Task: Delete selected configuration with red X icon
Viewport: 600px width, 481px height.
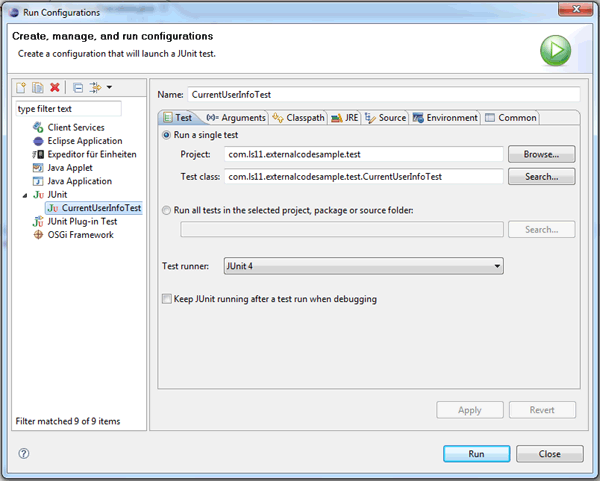Action: click(x=55, y=88)
